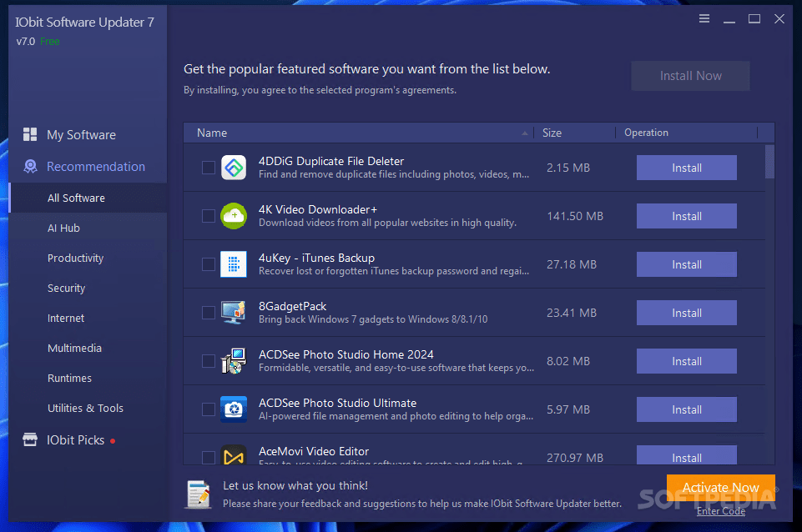The height and width of the screenshot is (532, 802).
Task: Click the 8GadgetPack monitor icon
Action: pyautogui.click(x=233, y=312)
